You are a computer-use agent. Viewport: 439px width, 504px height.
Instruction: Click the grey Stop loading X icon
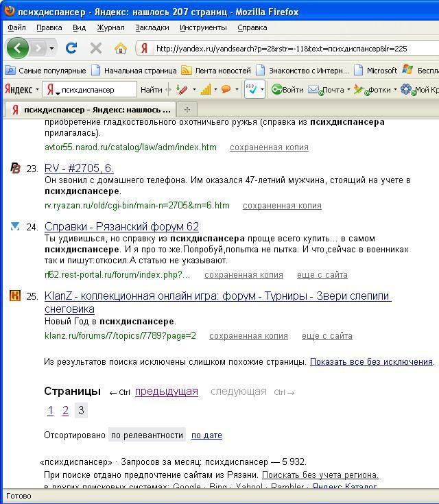click(x=96, y=48)
